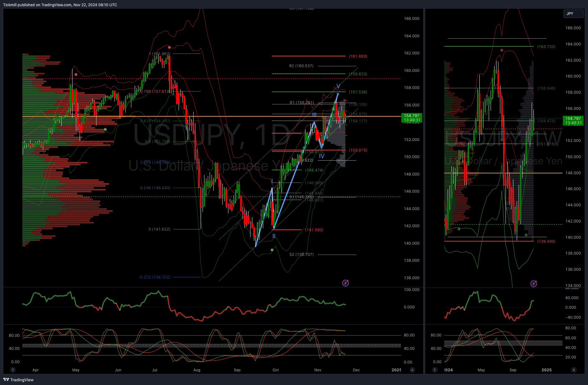Click the red dot marker near May high
Screen dimensions: 588x385
pyautogui.click(x=76, y=74)
